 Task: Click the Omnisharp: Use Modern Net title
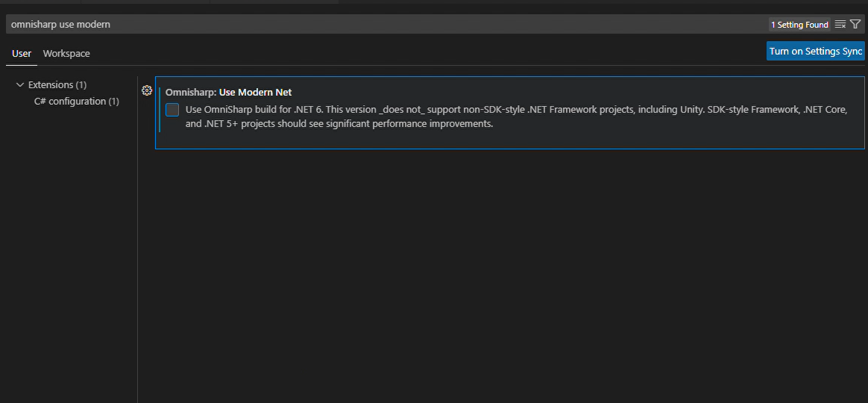(229, 92)
